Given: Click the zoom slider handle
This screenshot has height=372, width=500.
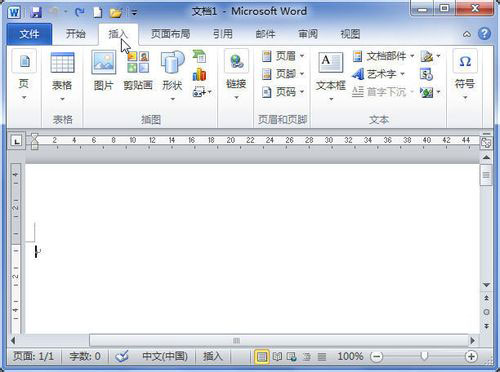Looking at the screenshot, I should coord(424,356).
